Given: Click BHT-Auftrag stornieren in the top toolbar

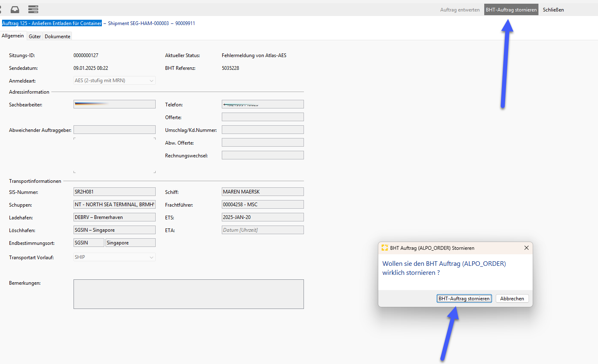Looking at the screenshot, I should [511, 10].
